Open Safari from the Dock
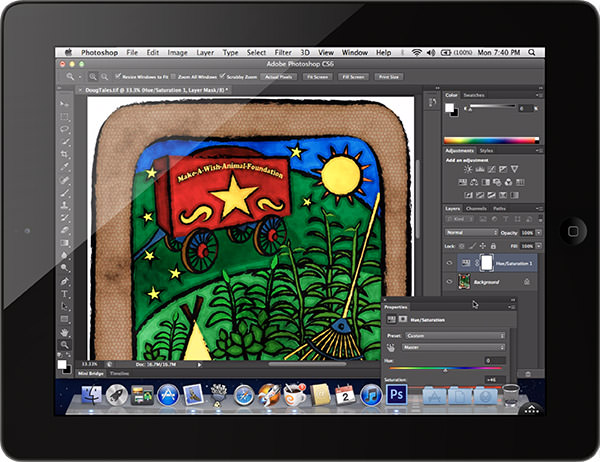Image resolution: width=600 pixels, height=462 pixels. point(243,395)
